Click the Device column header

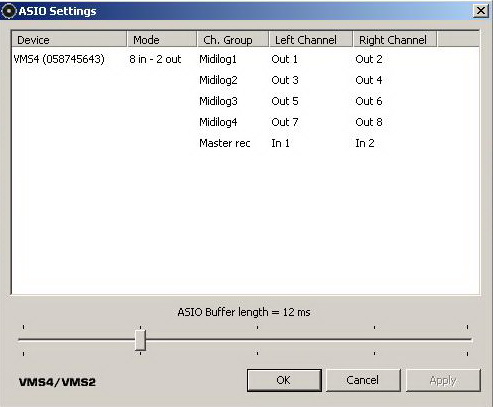pyautogui.click(x=69, y=40)
